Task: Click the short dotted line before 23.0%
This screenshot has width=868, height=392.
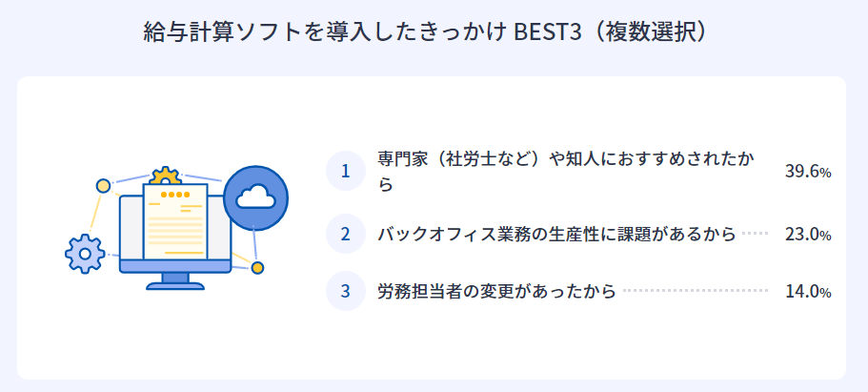Action: 755,233
